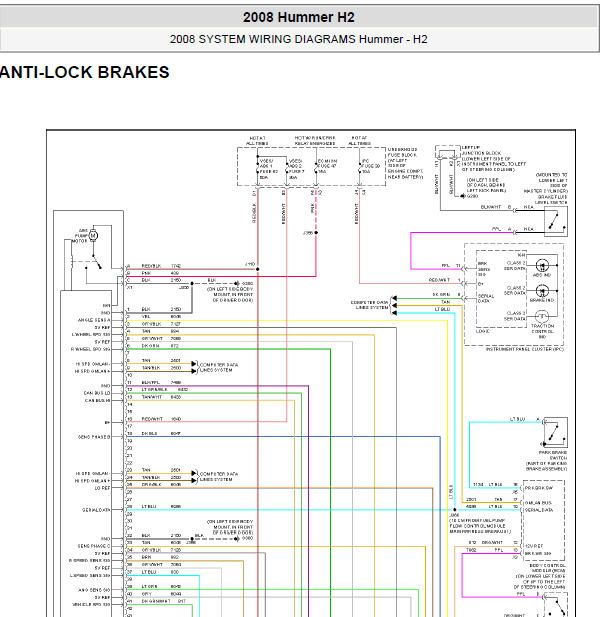Click the 'ABS IND' label
This screenshot has width=602, height=617.
click(x=542, y=275)
